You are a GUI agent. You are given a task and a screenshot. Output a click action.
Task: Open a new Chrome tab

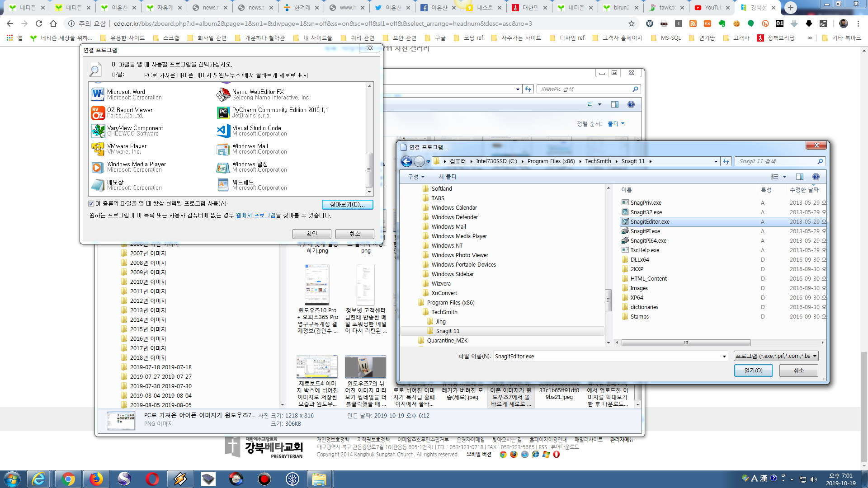click(x=790, y=7)
